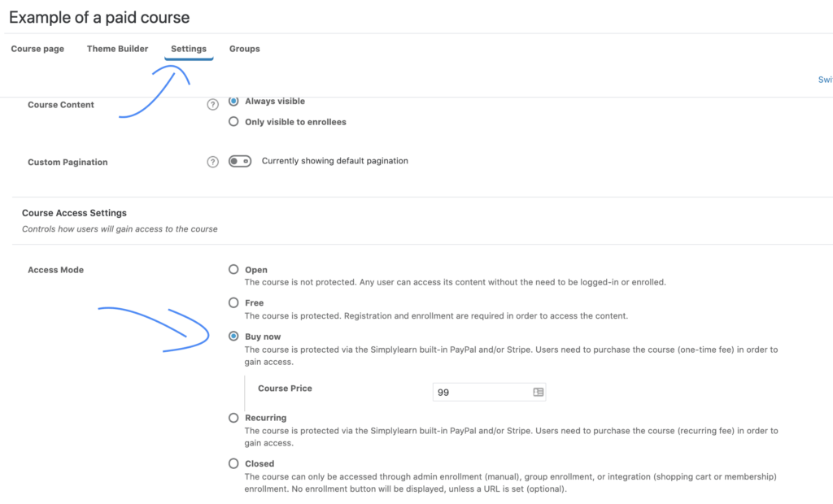Click the partially visible Switch link
This screenshot has height=504, width=833.
coord(825,80)
